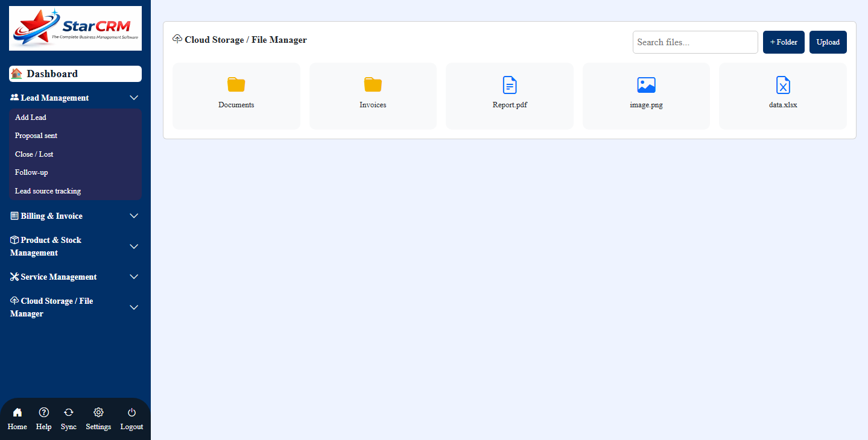Select Lead source tracking option
The height and width of the screenshot is (440, 868).
[48, 190]
